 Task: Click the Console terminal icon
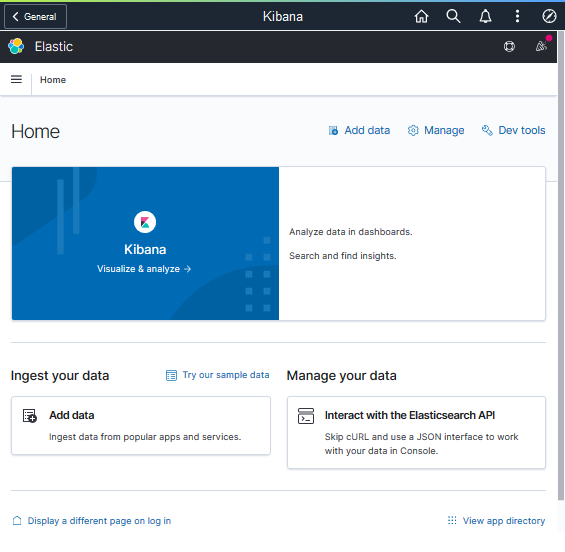[306, 416]
